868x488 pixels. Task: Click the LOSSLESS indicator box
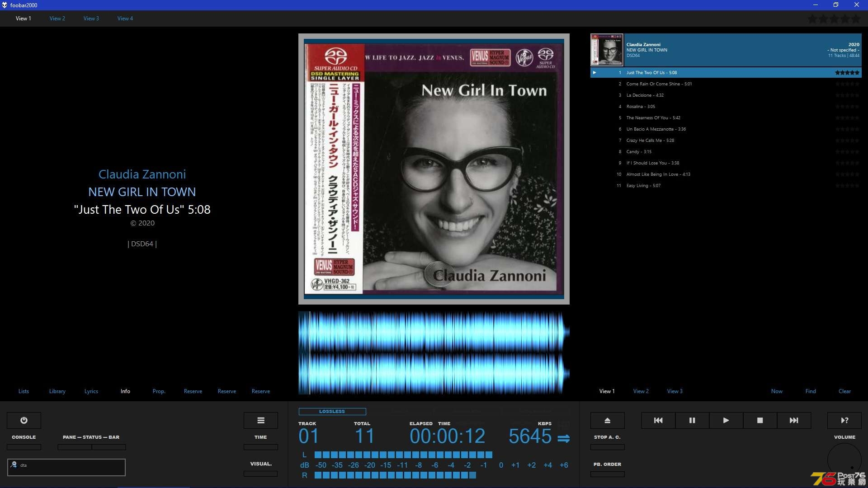point(332,412)
